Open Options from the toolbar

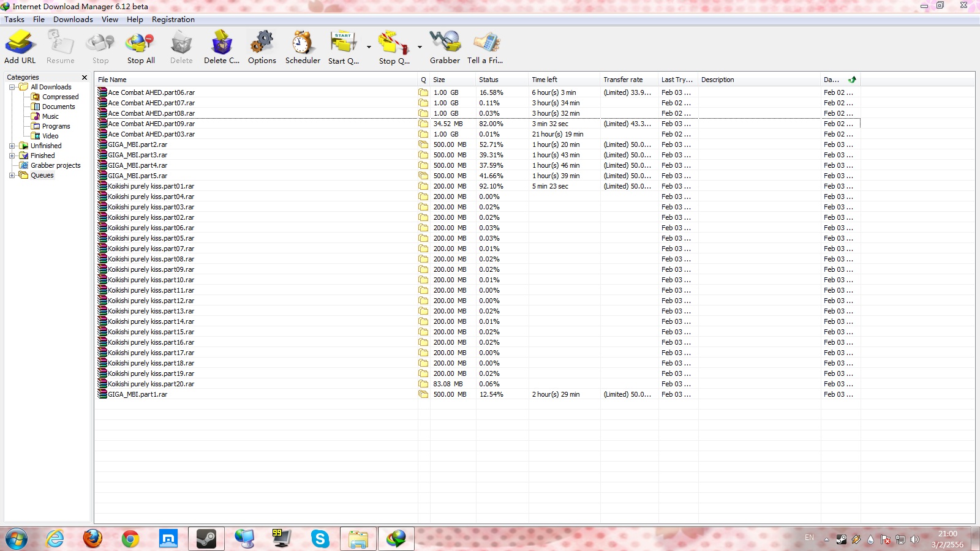point(262,47)
